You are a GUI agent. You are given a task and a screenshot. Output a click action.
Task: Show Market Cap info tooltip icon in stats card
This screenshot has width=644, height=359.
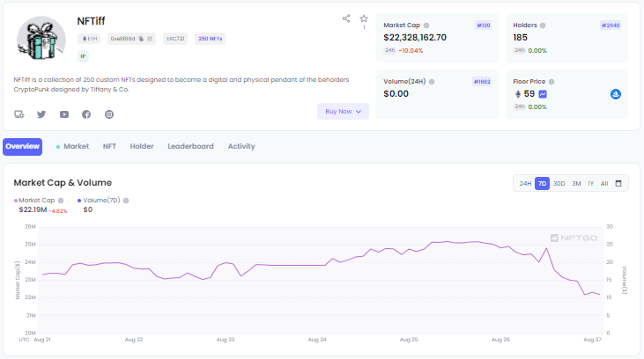point(426,26)
